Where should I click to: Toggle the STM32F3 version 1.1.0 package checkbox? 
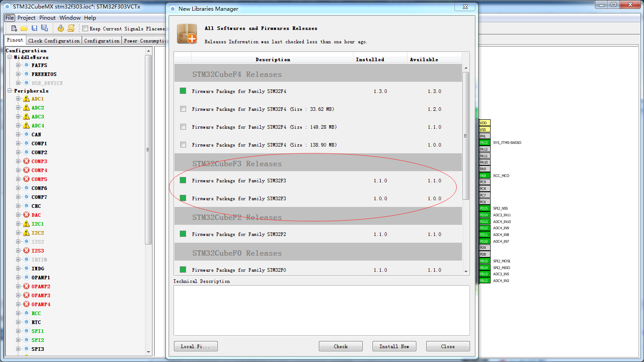coord(183,181)
